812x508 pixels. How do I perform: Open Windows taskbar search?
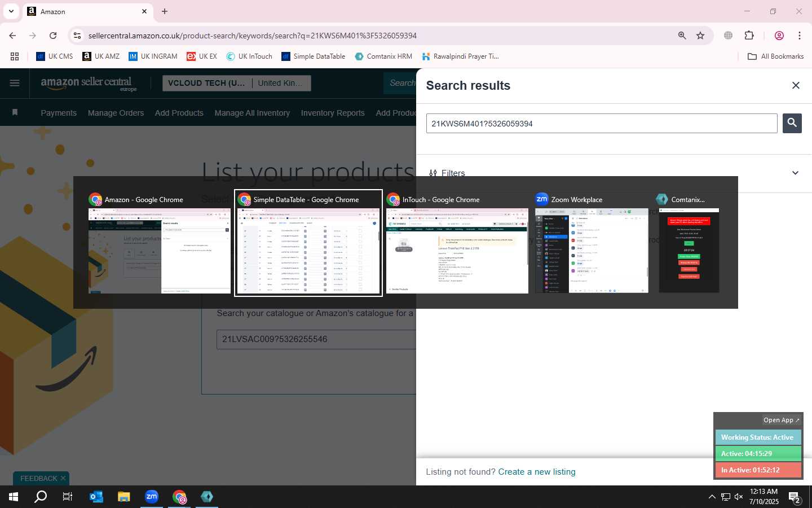click(41, 497)
